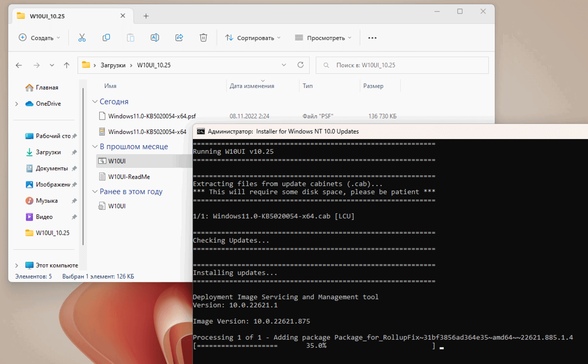The image size is (588, 364).
Task: Open address bar history dropdown
Action: [284, 65]
